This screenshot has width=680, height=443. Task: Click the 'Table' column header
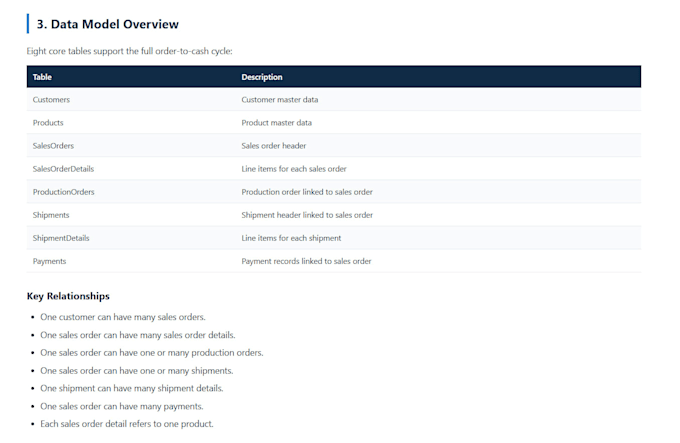[42, 77]
